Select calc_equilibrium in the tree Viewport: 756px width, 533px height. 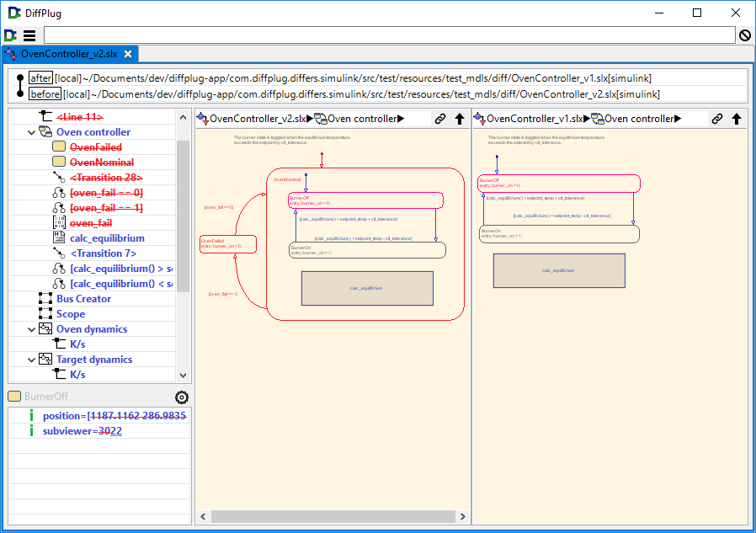point(107,238)
